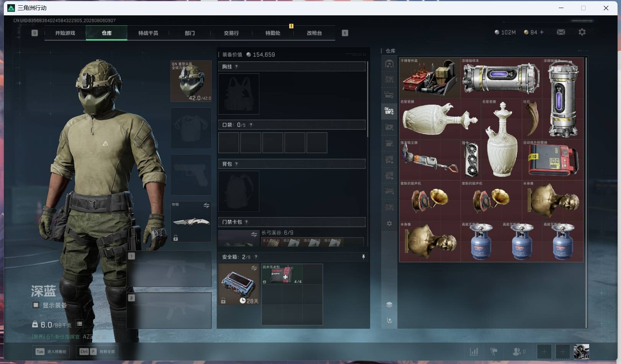This screenshot has width=621, height=364.
Task: Select the empty chest rig slot
Action: pos(239,94)
